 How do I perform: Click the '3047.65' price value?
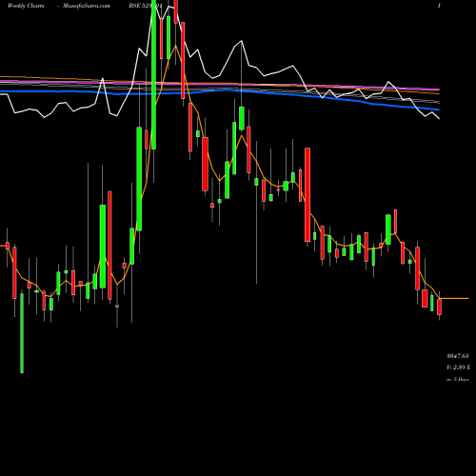coord(458,356)
